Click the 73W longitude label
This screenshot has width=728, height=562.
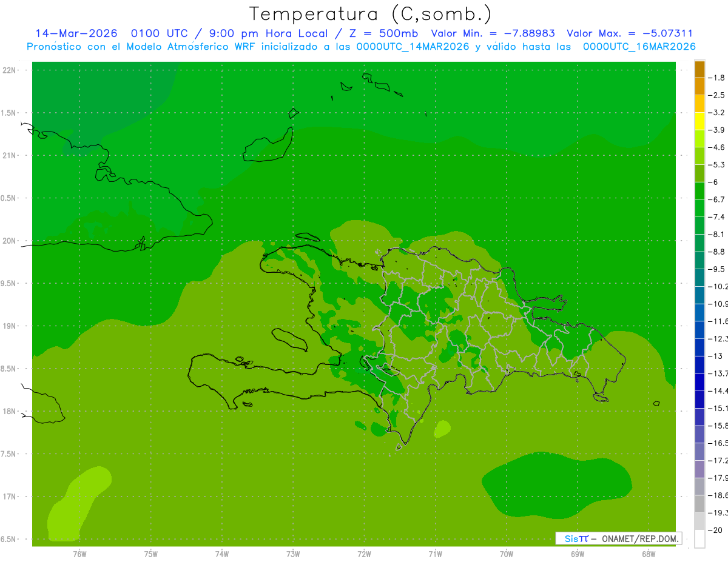[x=293, y=554]
